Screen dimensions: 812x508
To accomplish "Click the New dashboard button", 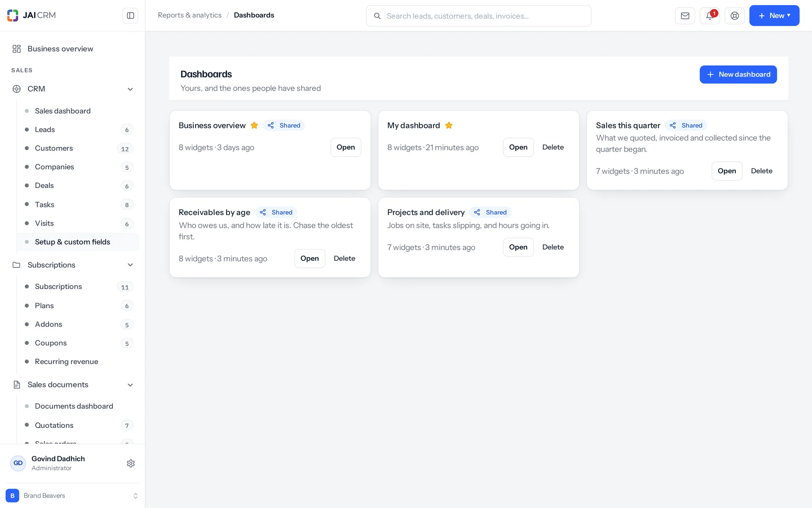I will point(738,75).
